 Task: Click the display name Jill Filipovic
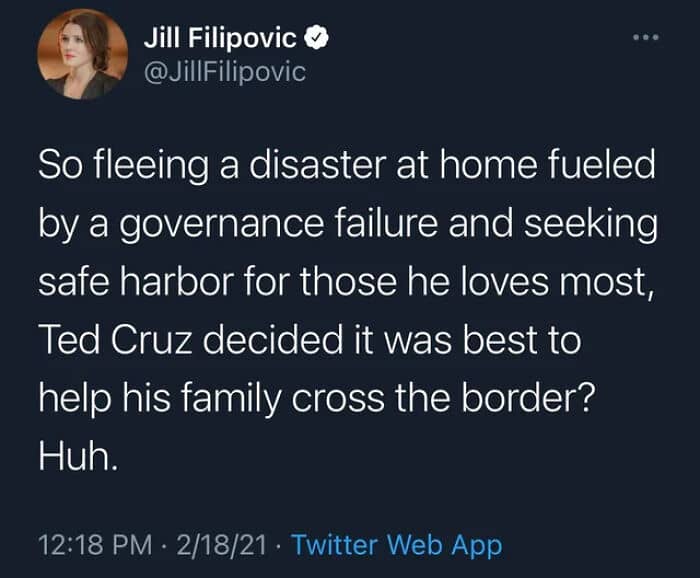pyautogui.click(x=220, y=39)
